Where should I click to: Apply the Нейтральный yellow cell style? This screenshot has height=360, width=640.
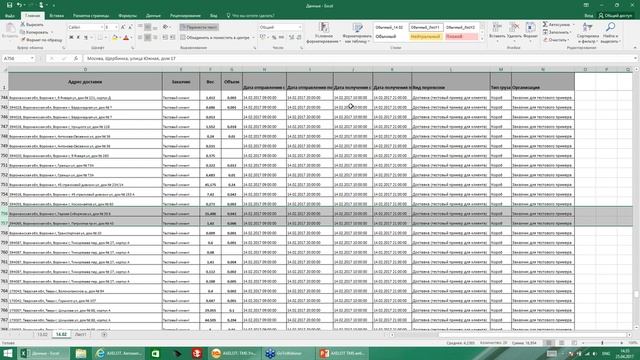click(x=426, y=36)
